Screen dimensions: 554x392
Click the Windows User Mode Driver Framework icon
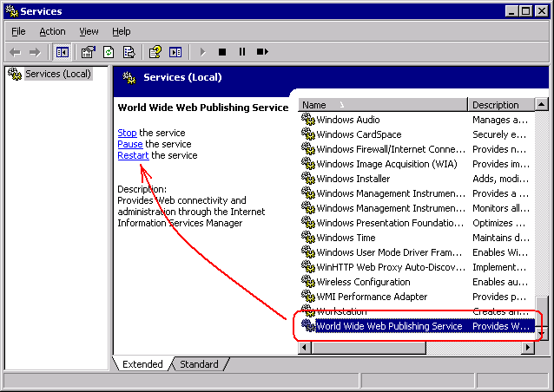coord(308,252)
